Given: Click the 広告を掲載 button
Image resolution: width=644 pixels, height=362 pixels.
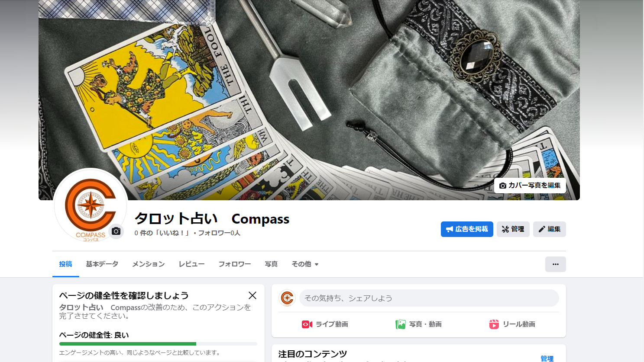Looking at the screenshot, I should coord(467,229).
